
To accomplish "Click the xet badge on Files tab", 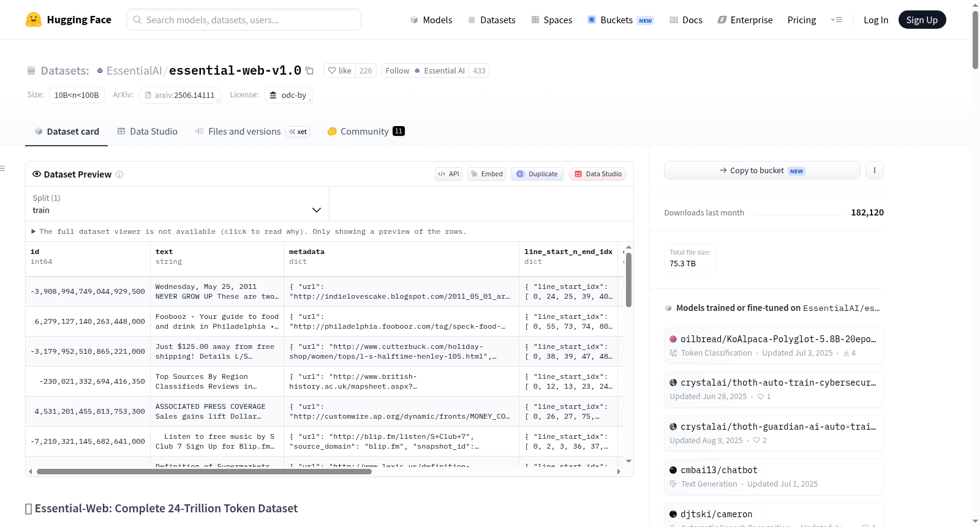I will 298,132.
